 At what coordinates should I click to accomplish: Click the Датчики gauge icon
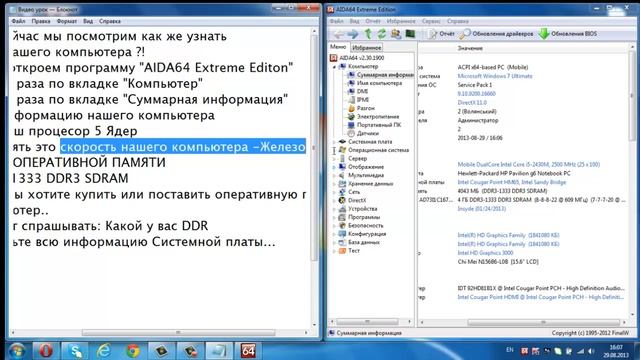tap(351, 133)
